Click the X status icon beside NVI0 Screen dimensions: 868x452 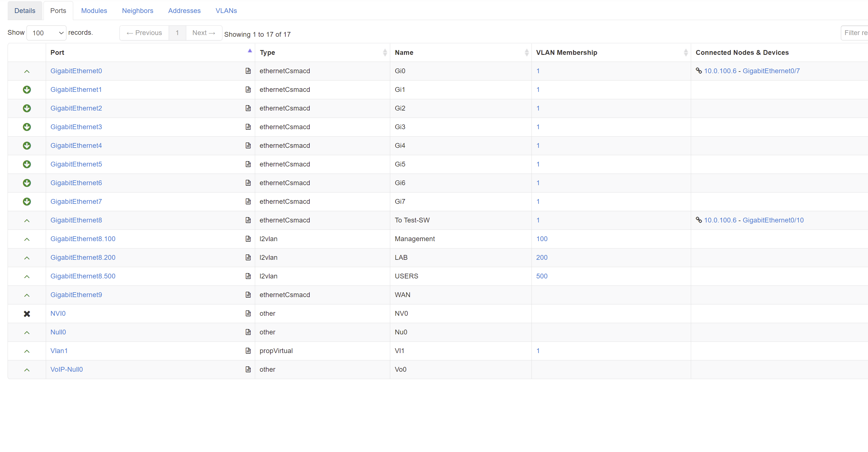pyautogui.click(x=27, y=313)
